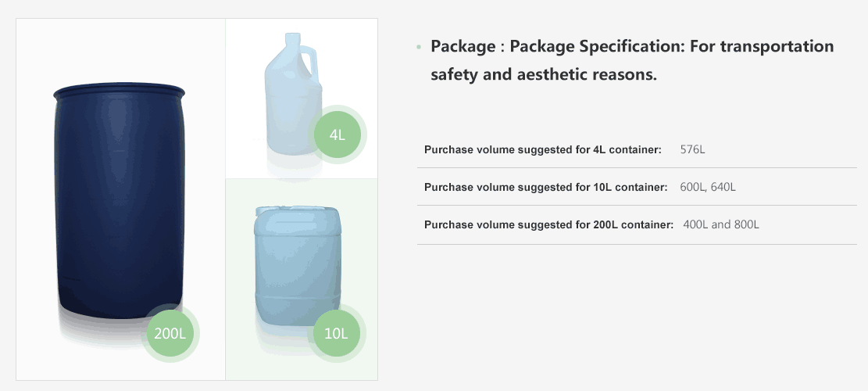Image resolution: width=868 pixels, height=391 pixels.
Task: Click the green 4L circle badge
Action: 337,135
